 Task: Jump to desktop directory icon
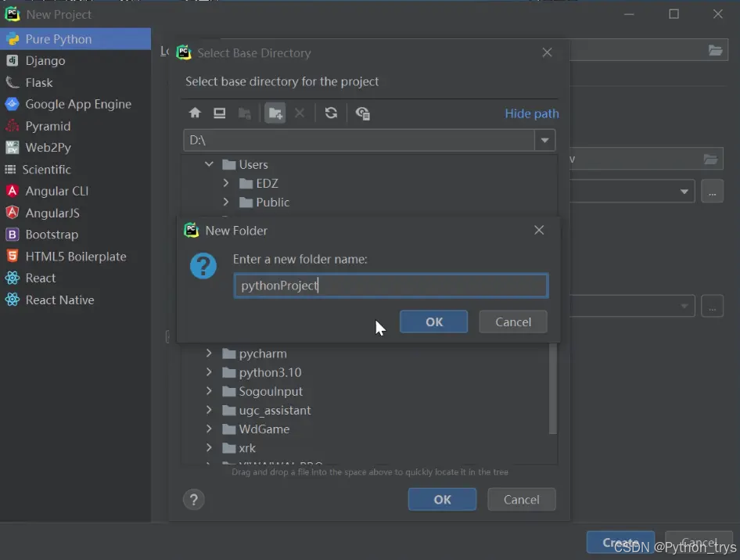pyautogui.click(x=220, y=113)
